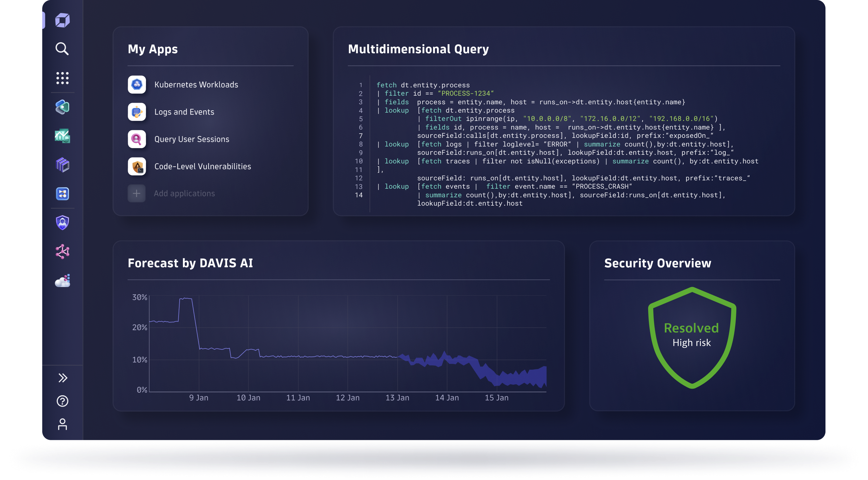Viewport: 868px width, 480px height.
Task: Click the Dynatrace logo at the top
Action: [x=62, y=20]
